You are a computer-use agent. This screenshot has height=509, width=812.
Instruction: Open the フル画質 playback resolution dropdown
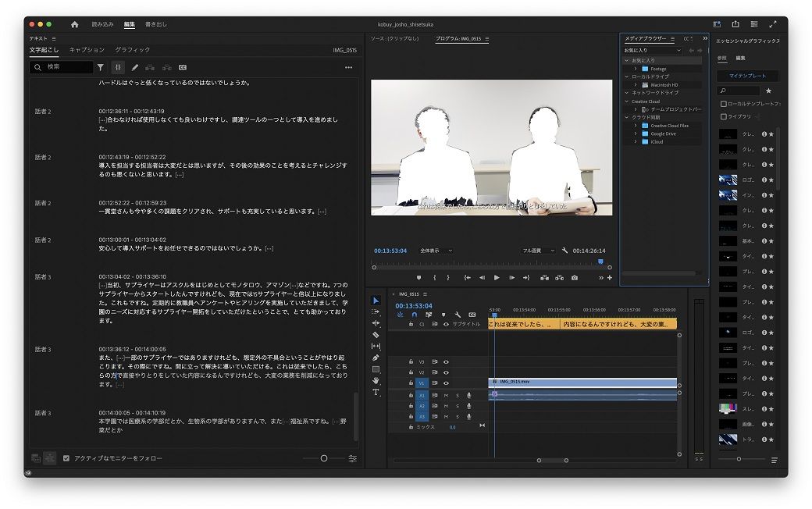point(538,251)
